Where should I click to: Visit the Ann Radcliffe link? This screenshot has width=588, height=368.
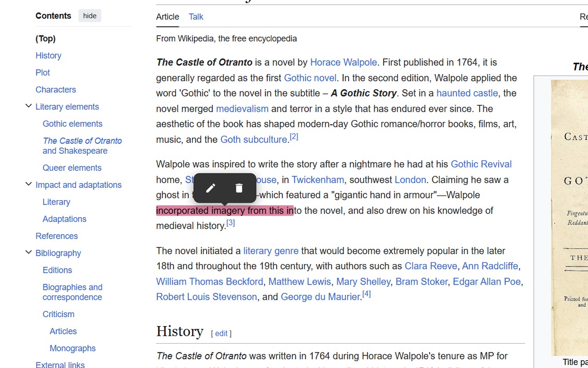point(490,266)
